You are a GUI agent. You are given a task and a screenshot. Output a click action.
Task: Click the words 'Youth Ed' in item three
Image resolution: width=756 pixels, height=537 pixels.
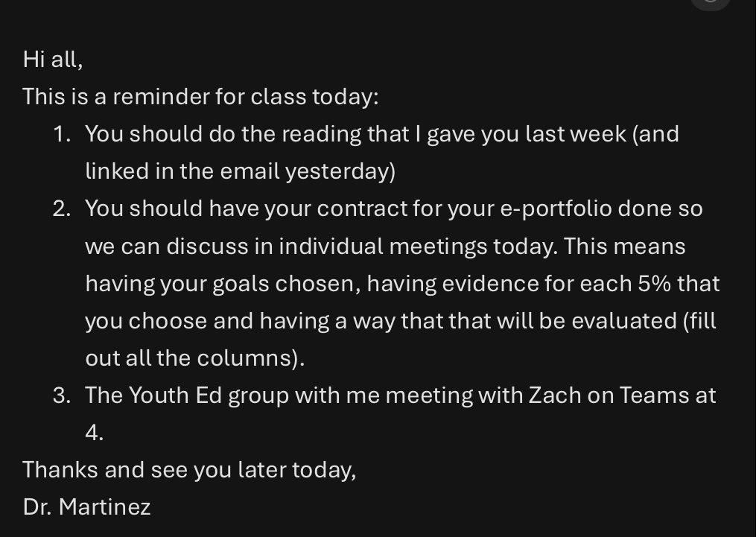pos(175,395)
